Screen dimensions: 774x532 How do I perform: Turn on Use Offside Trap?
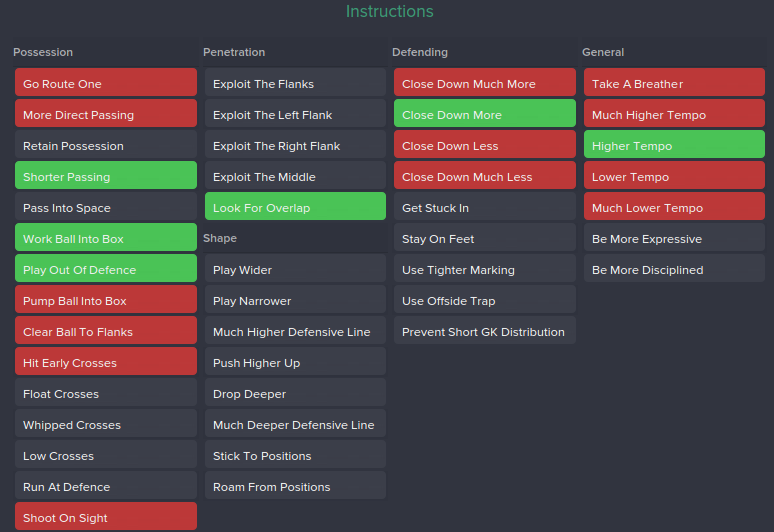tap(485, 300)
